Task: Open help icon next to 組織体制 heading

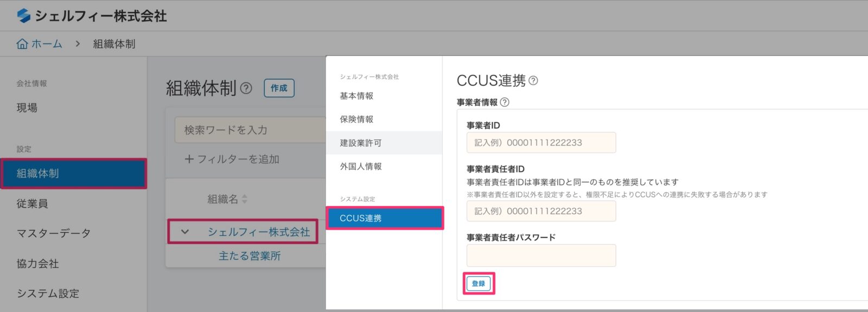Action: click(246, 88)
